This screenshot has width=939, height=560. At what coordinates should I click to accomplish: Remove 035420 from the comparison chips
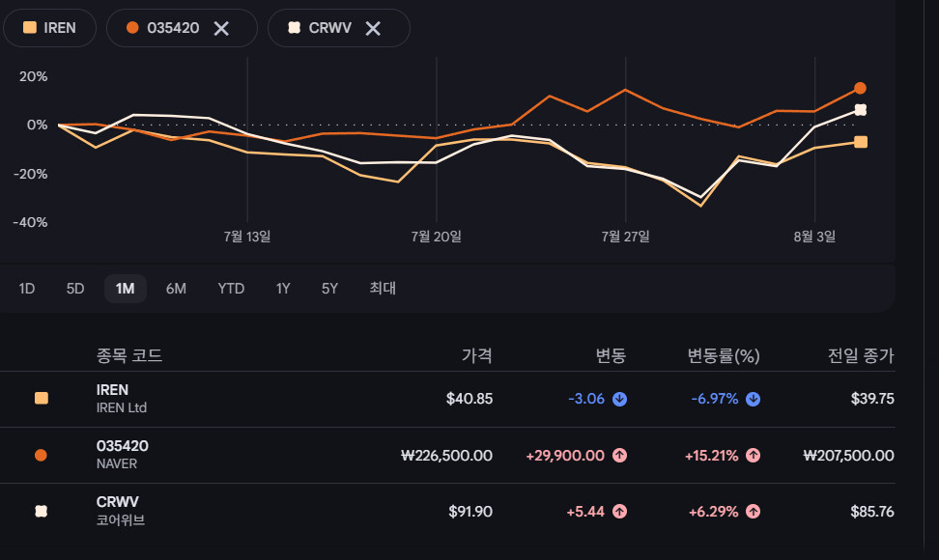pyautogui.click(x=221, y=28)
